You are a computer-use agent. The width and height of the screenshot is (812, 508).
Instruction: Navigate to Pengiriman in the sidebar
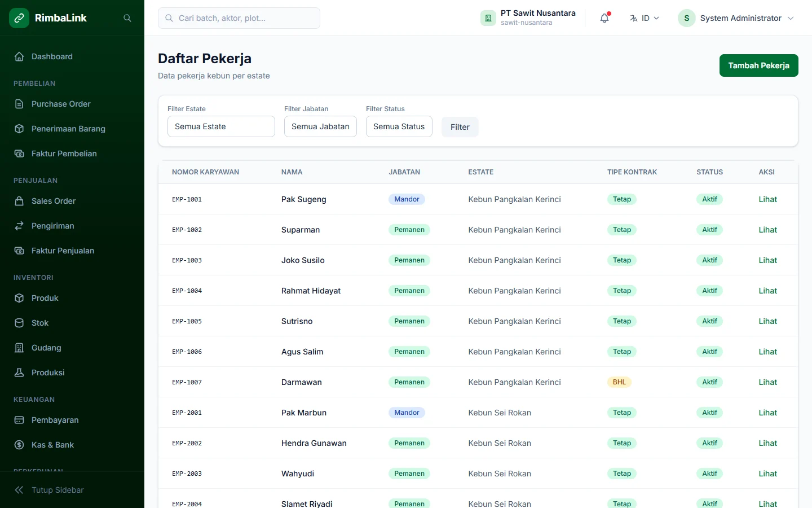72,226
